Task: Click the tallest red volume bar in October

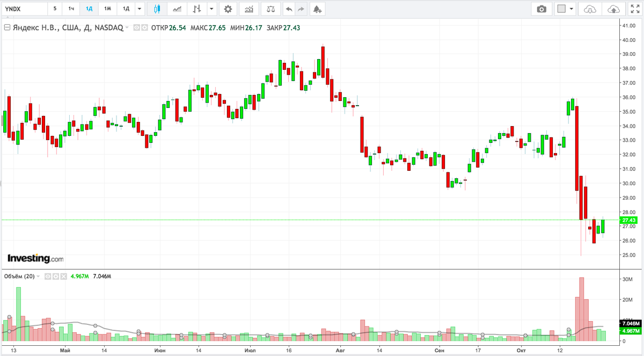Action: 581,309
